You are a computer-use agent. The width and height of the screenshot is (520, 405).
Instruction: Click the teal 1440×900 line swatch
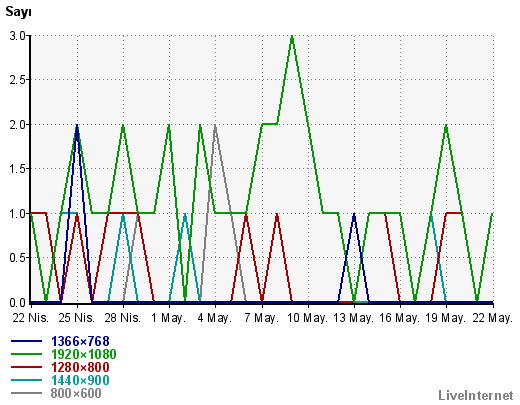pyautogui.click(x=27, y=380)
